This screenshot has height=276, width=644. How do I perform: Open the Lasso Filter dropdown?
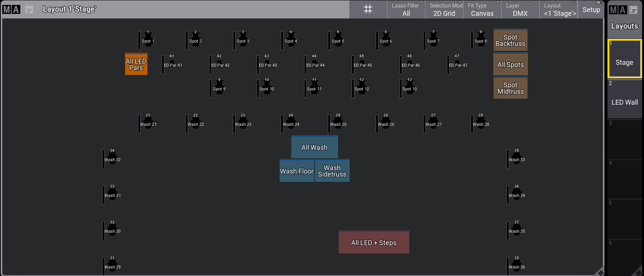click(x=406, y=9)
